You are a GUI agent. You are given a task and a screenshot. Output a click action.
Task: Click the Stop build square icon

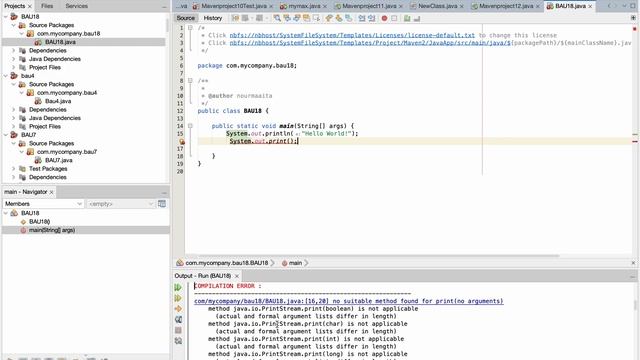(x=178, y=330)
